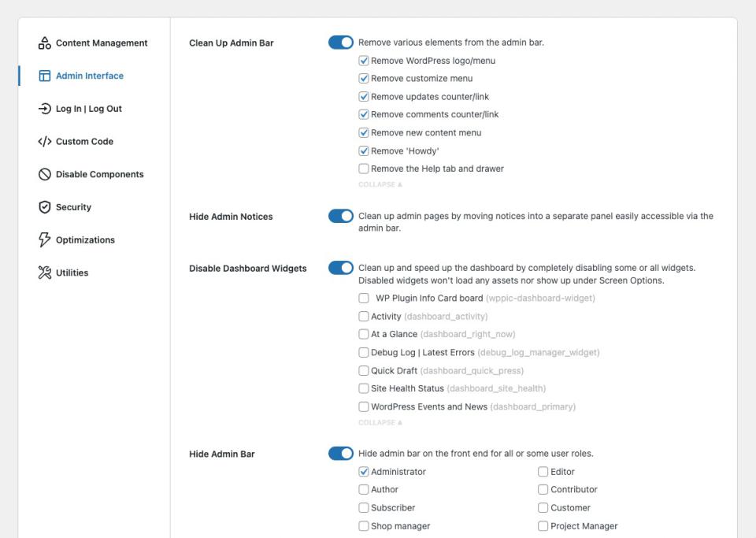Image resolution: width=756 pixels, height=538 pixels.
Task: Click the Admin Interface layout icon
Action: click(45, 76)
